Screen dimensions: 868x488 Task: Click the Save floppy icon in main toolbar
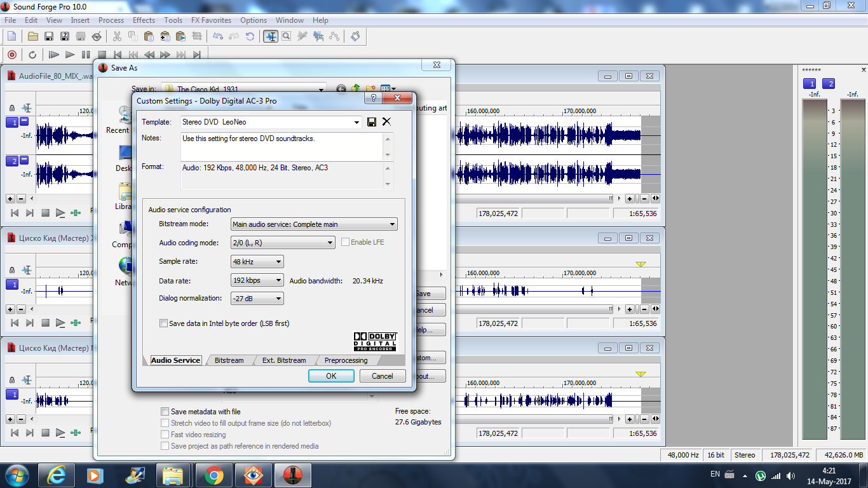coord(49,36)
